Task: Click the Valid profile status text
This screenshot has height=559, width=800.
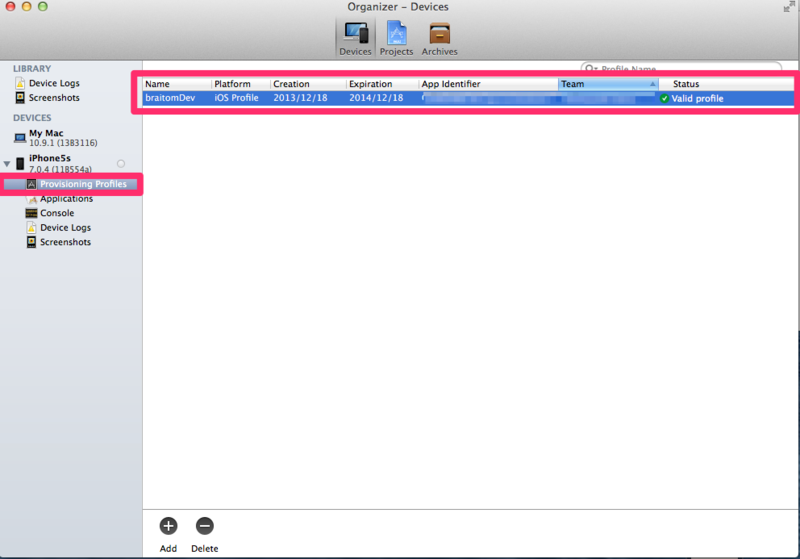Action: pyautogui.click(x=697, y=98)
